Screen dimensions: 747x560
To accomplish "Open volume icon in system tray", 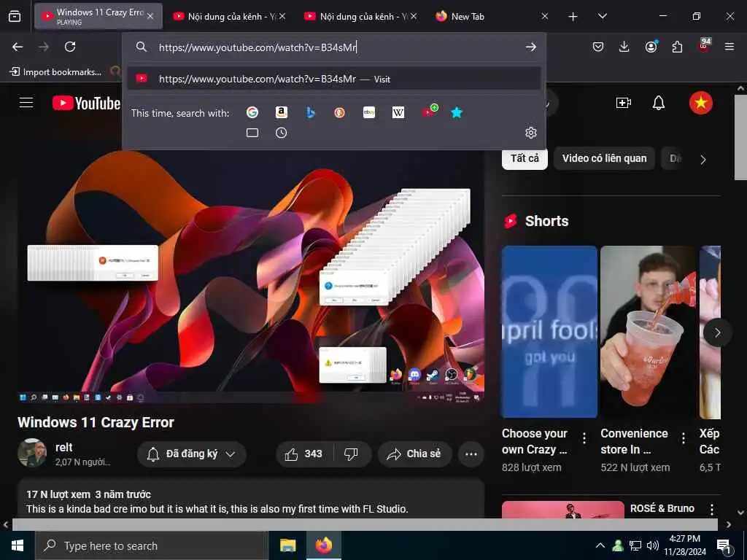I will tap(653, 545).
